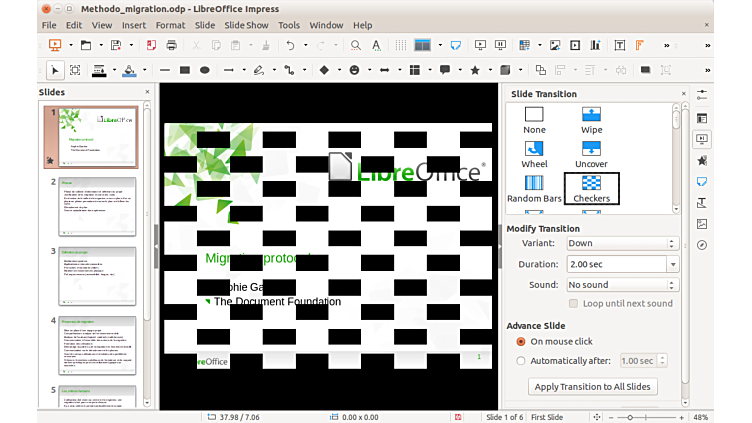
Task: Select the Rectangle shape tool
Action: [184, 70]
